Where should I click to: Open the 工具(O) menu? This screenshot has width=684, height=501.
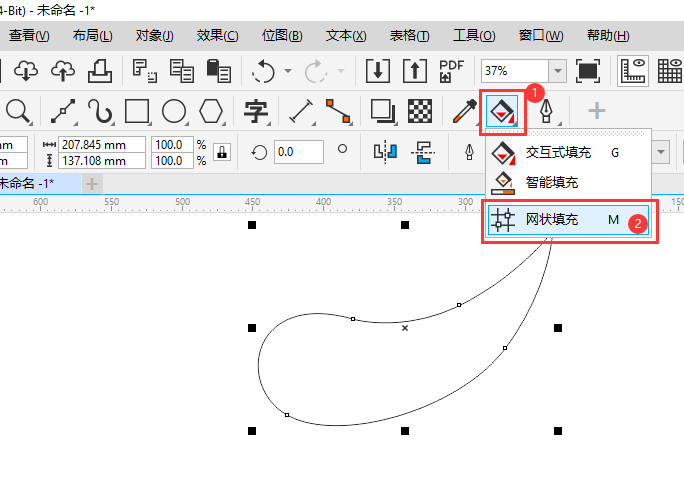(474, 35)
